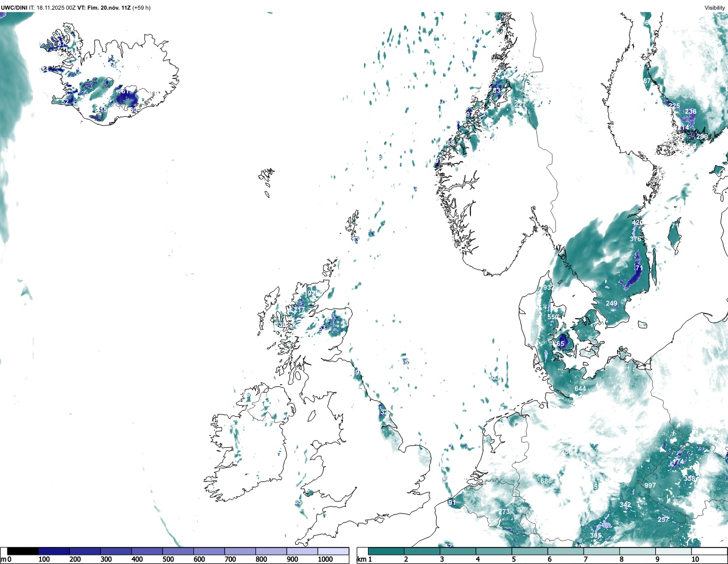The image size is (728, 564).
Task: Click the 300–400 m legend color block
Action: (116, 551)
